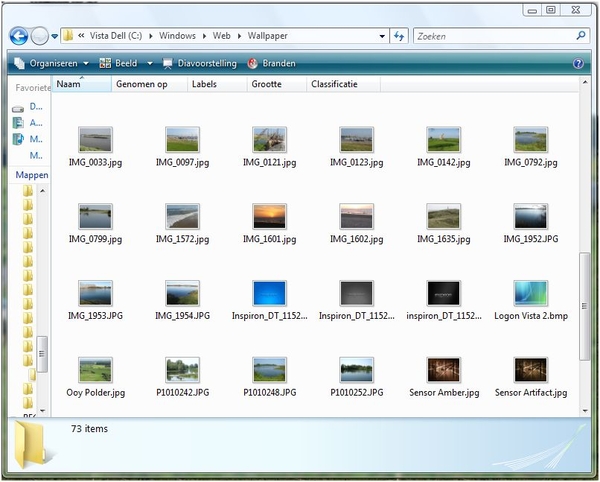Toggle the Mappen folders pane header
This screenshot has height=482, width=600.
point(30,175)
